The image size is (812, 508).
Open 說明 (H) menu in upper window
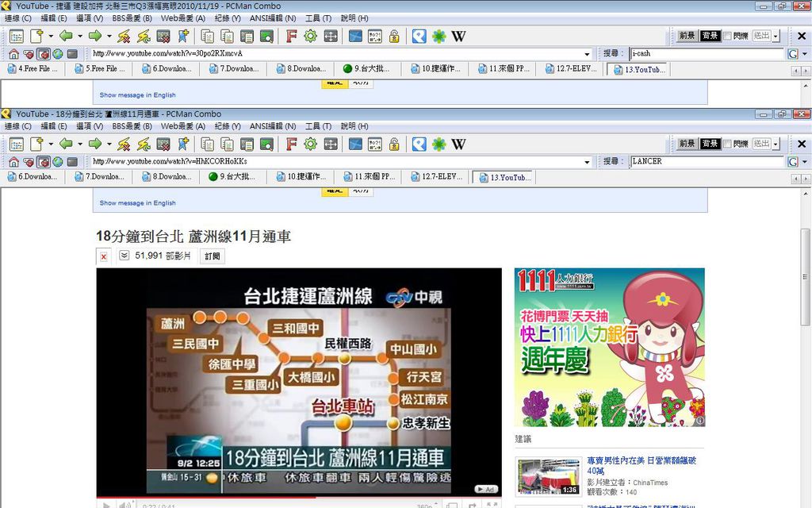354,18
